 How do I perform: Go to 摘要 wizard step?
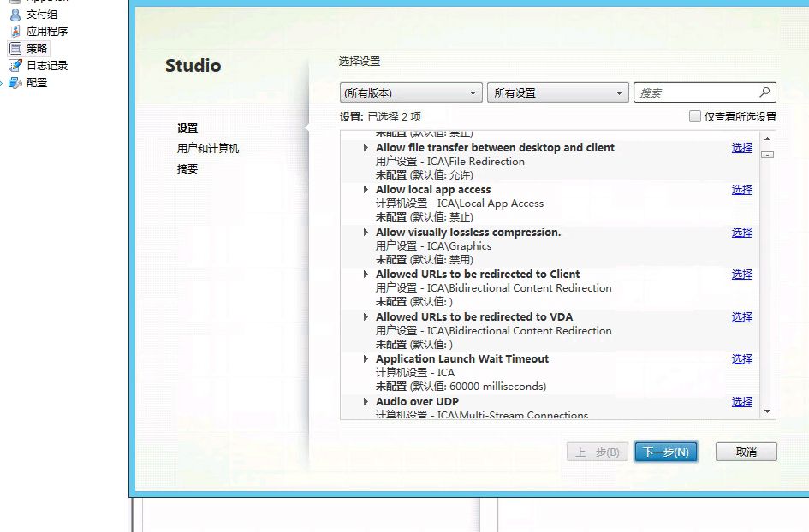pos(187,169)
